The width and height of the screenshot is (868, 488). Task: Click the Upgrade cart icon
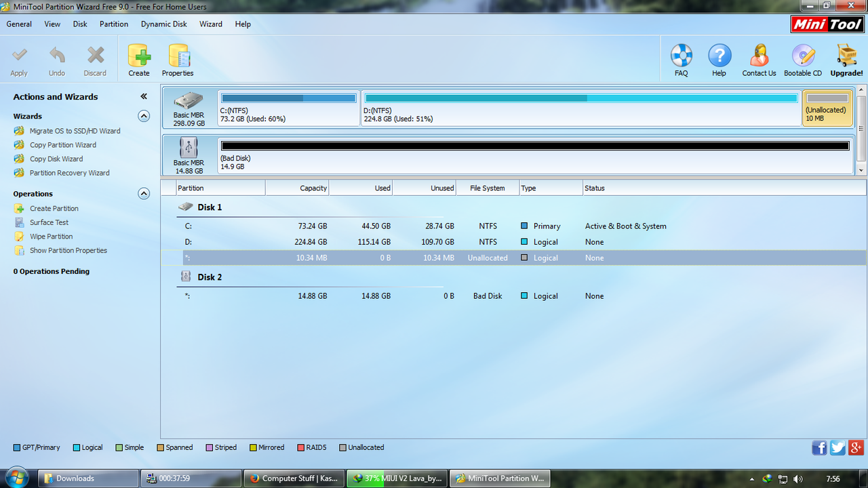pos(846,56)
